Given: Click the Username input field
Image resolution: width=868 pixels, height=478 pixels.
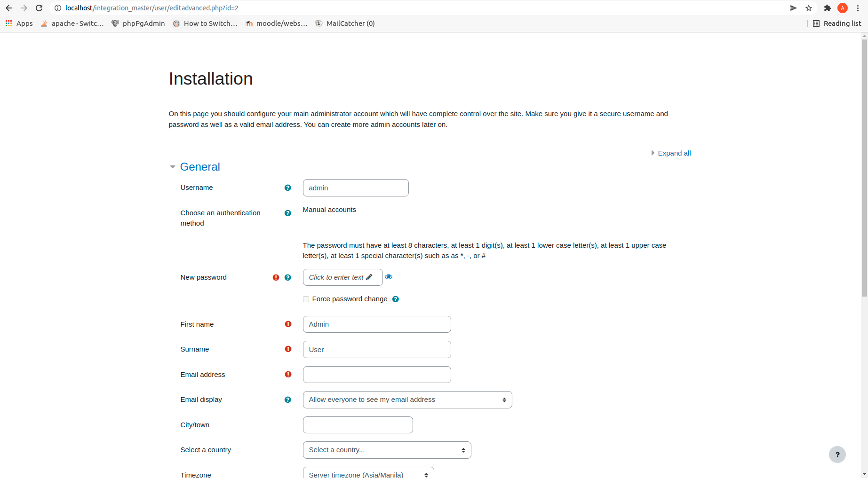Looking at the screenshot, I should [356, 188].
